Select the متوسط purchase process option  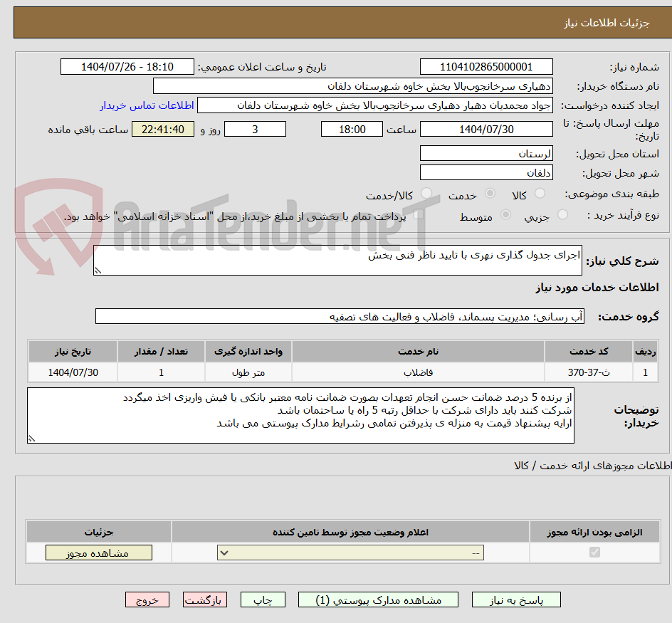tap(505, 216)
